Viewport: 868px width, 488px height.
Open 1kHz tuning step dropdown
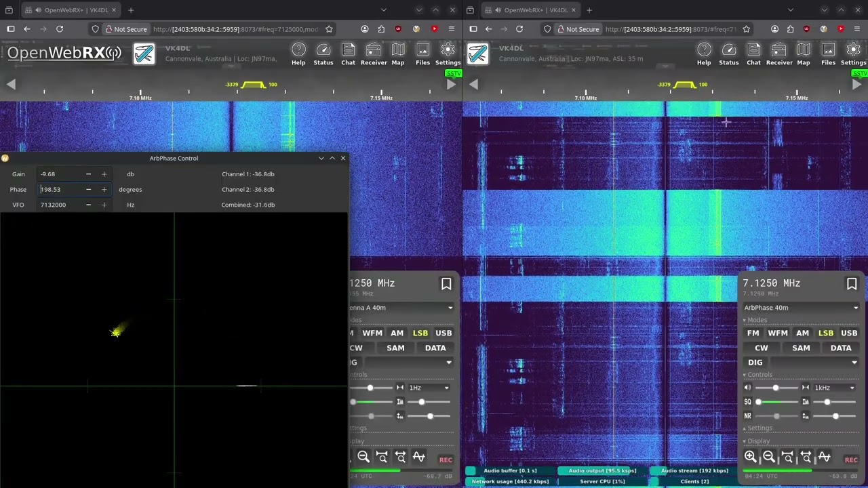(x=835, y=388)
